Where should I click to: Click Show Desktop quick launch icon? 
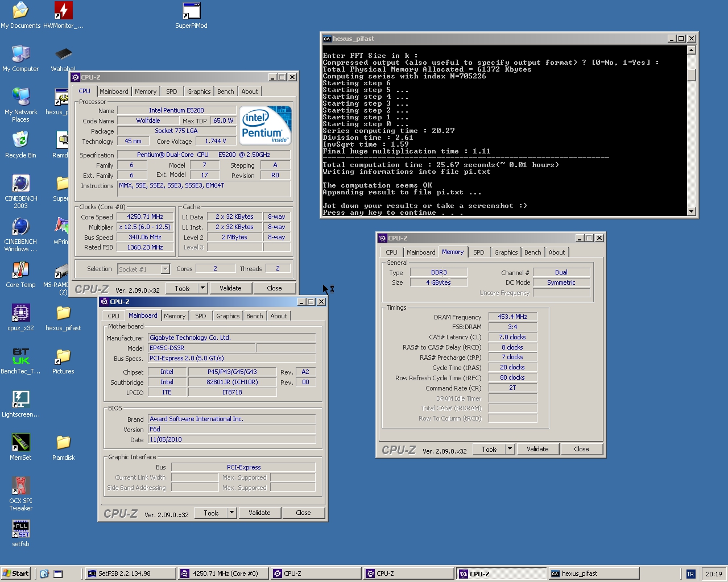[58, 573]
